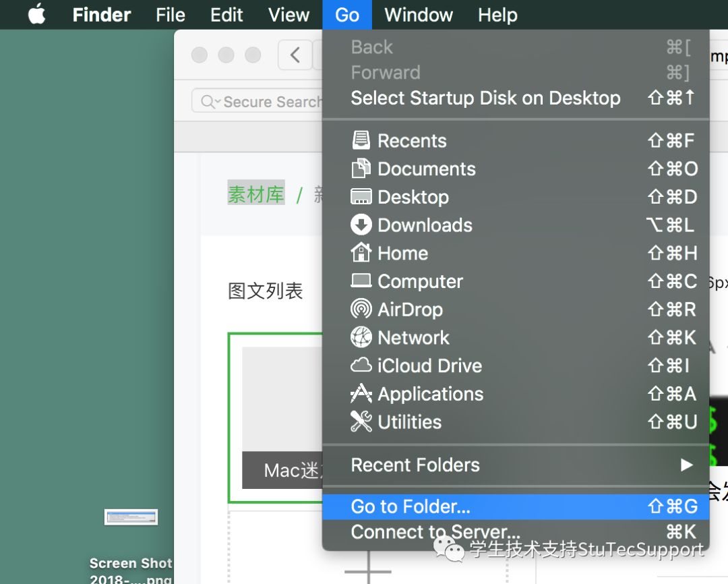The width and height of the screenshot is (728, 584).
Task: Click the Home house icon
Action: (361, 253)
